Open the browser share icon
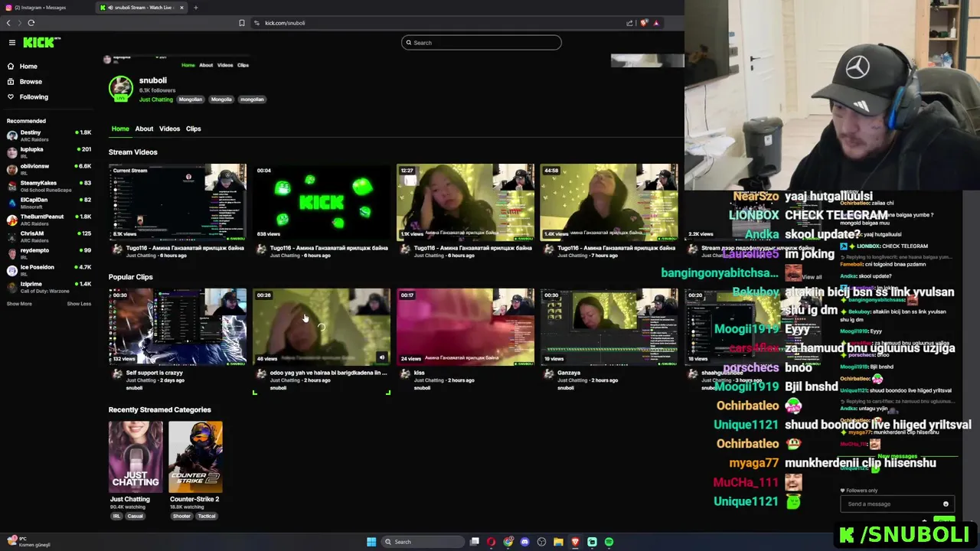Image resolution: width=980 pixels, height=551 pixels. coord(629,23)
